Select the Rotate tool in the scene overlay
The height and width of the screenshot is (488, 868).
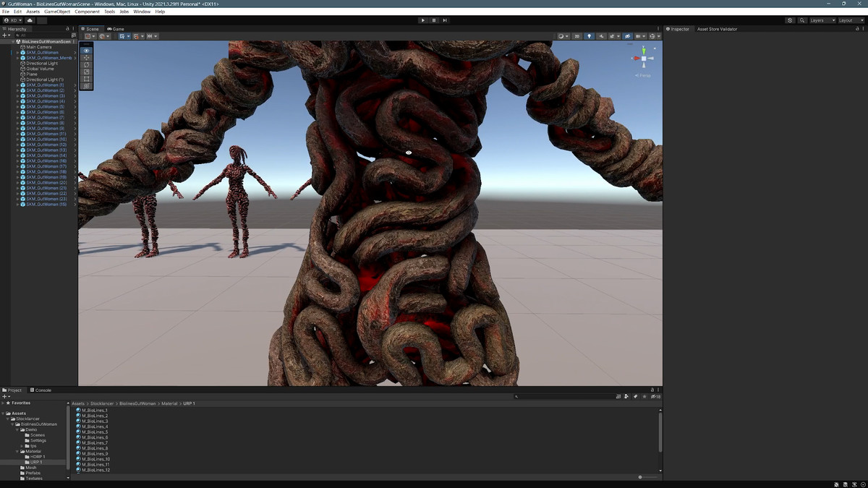coord(87,64)
